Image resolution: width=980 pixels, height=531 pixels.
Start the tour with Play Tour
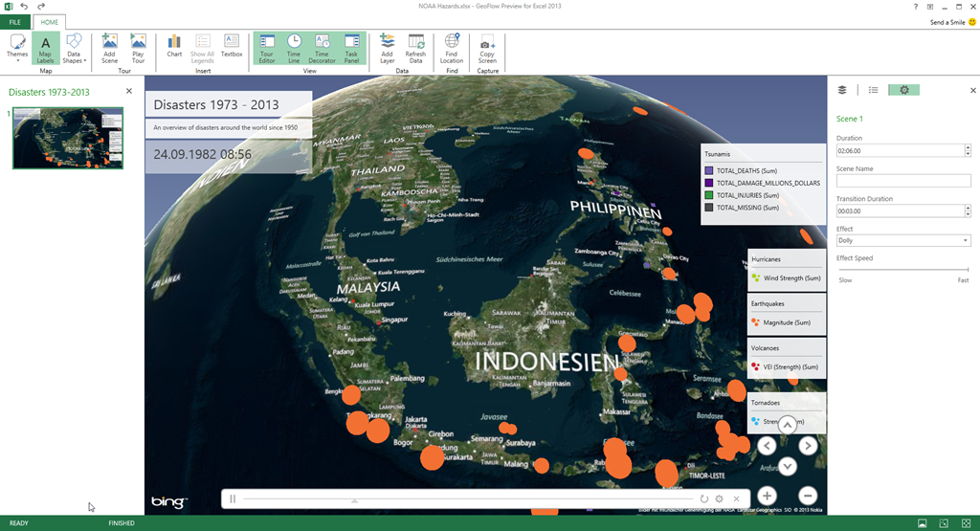[138, 47]
